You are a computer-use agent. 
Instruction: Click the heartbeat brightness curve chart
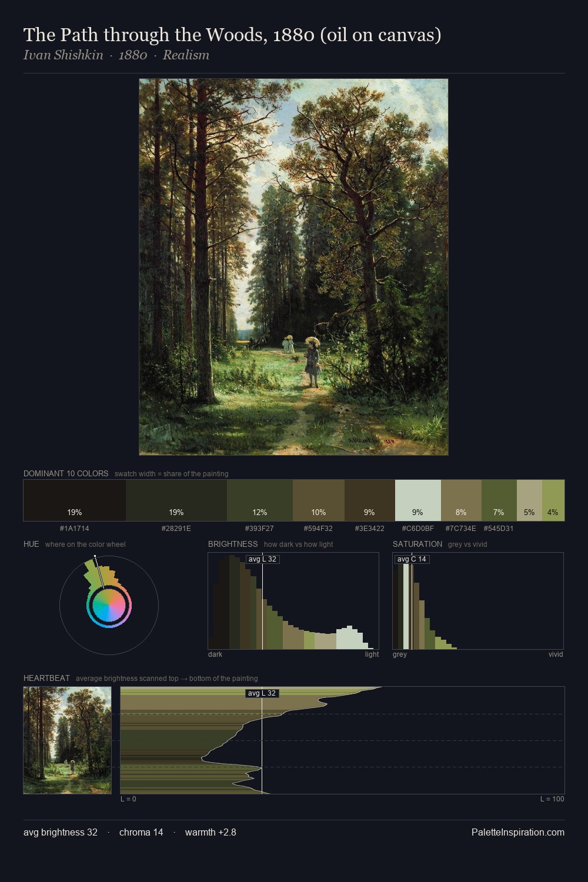[342, 740]
